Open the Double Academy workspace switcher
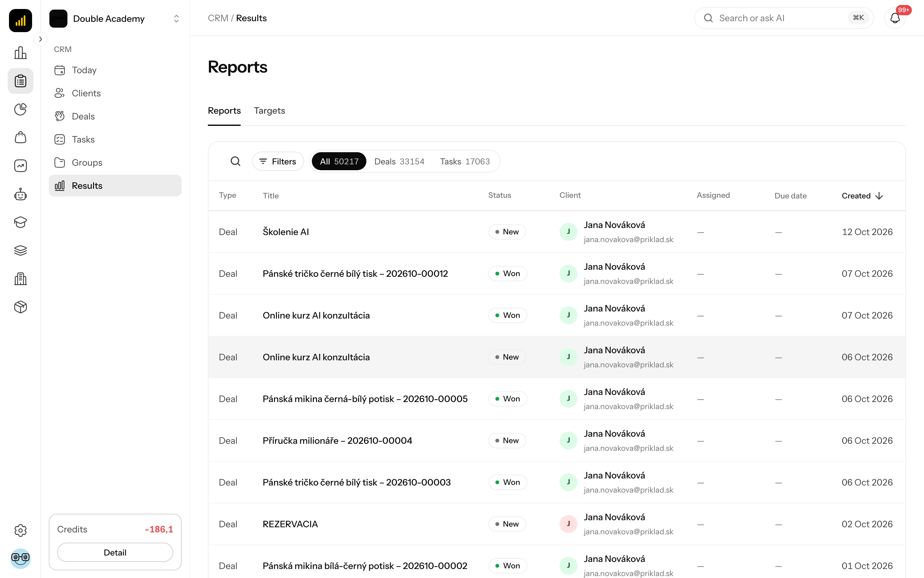The image size is (924, 578). (x=115, y=18)
